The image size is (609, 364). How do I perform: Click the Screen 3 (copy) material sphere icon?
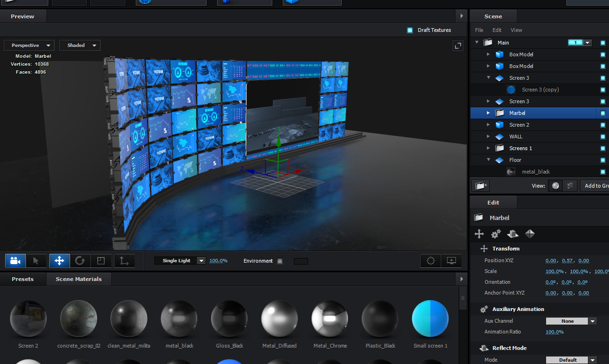[511, 90]
